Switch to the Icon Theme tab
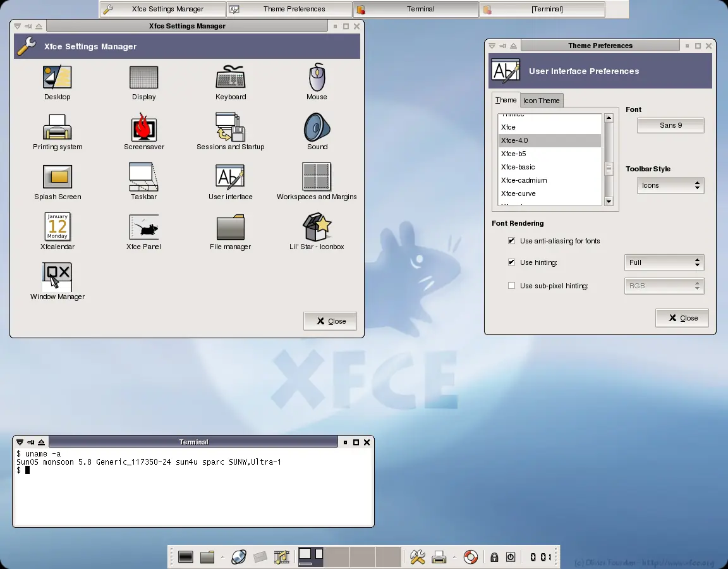This screenshot has width=728, height=569. pos(542,101)
